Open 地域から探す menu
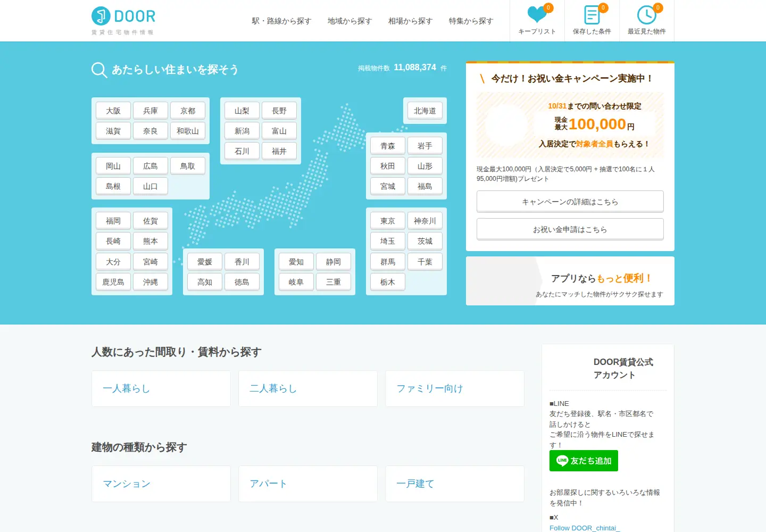766x532 pixels. point(349,21)
